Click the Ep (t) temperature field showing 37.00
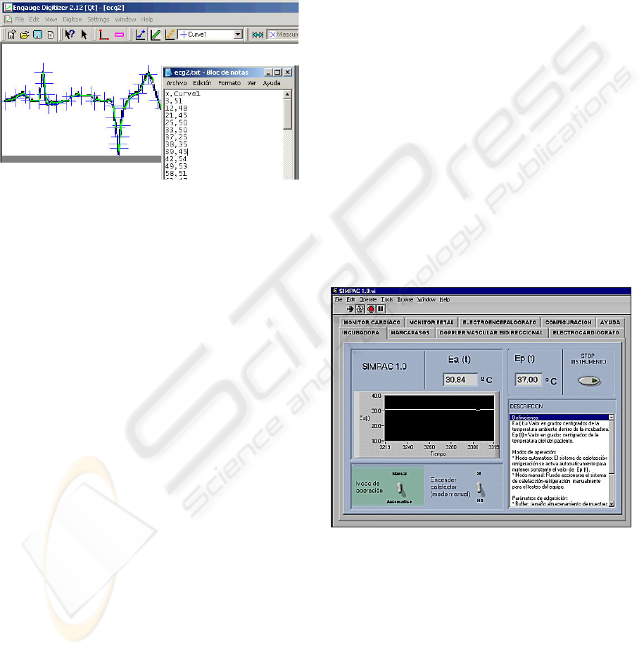This screenshot has width=644, height=652. tap(527, 380)
